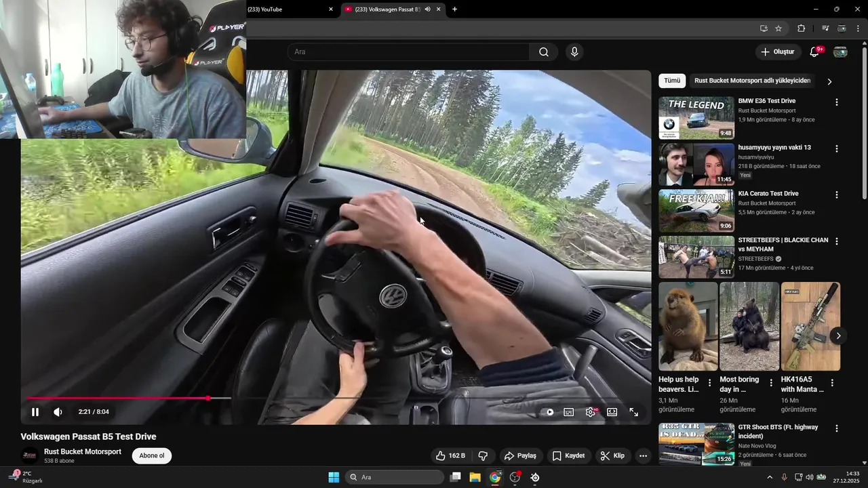Screen dimensions: 868x488
Task: Open YouTube notifications bell
Action: [x=815, y=52]
